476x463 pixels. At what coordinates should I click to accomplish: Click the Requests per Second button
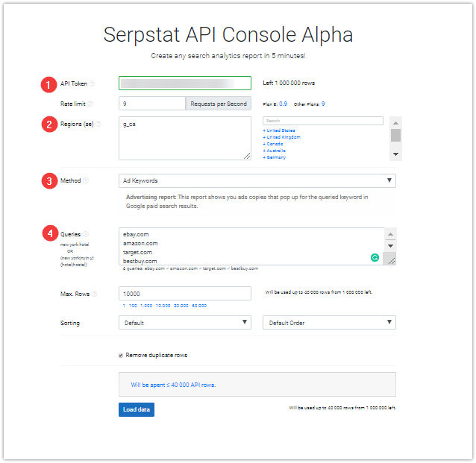(219, 104)
